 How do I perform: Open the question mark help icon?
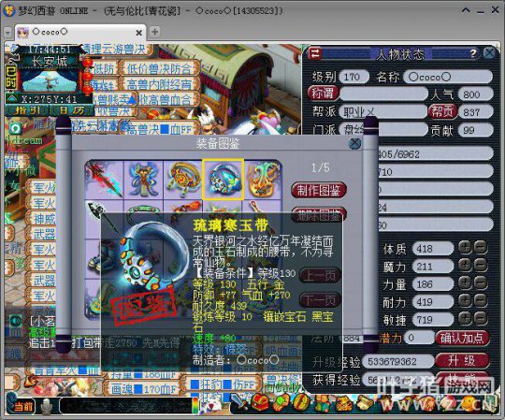(x=473, y=53)
